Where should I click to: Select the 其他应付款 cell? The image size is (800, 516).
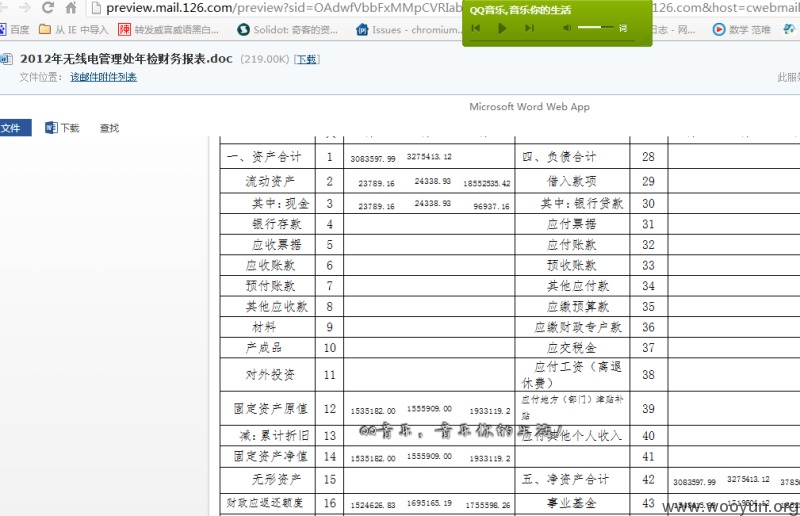[572, 286]
